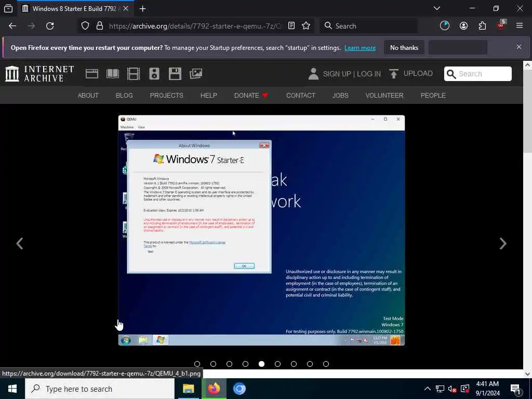Show site security info via padlock icon
Screen dimensions: 532x399
pyautogui.click(x=99, y=26)
